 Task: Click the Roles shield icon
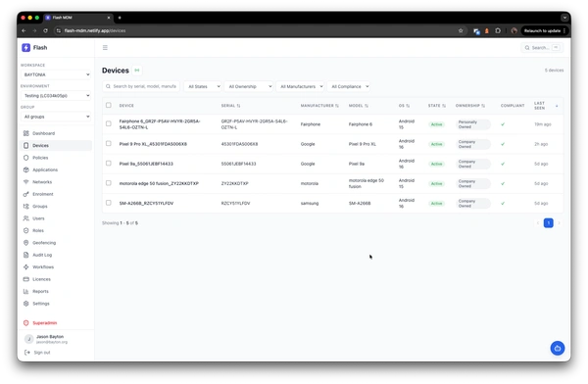(25, 230)
